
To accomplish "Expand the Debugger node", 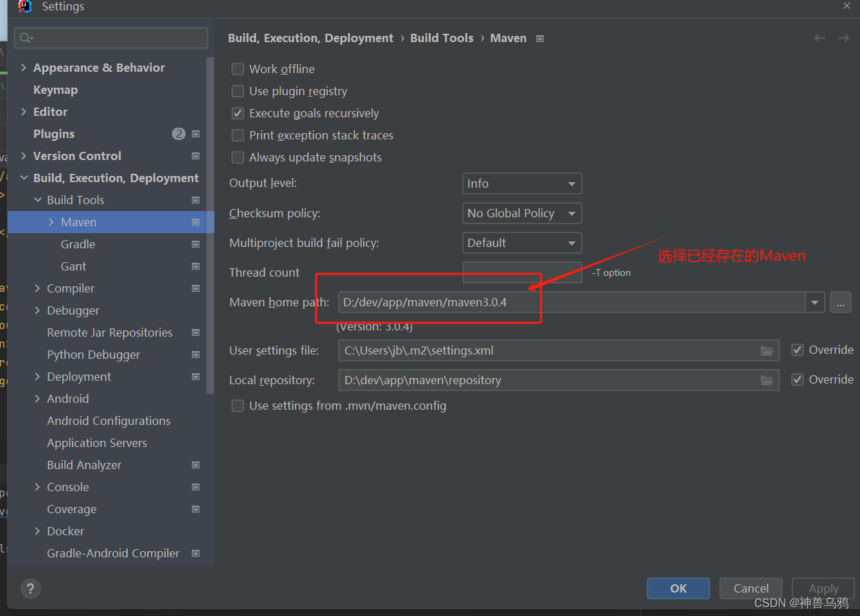I will tap(38, 310).
